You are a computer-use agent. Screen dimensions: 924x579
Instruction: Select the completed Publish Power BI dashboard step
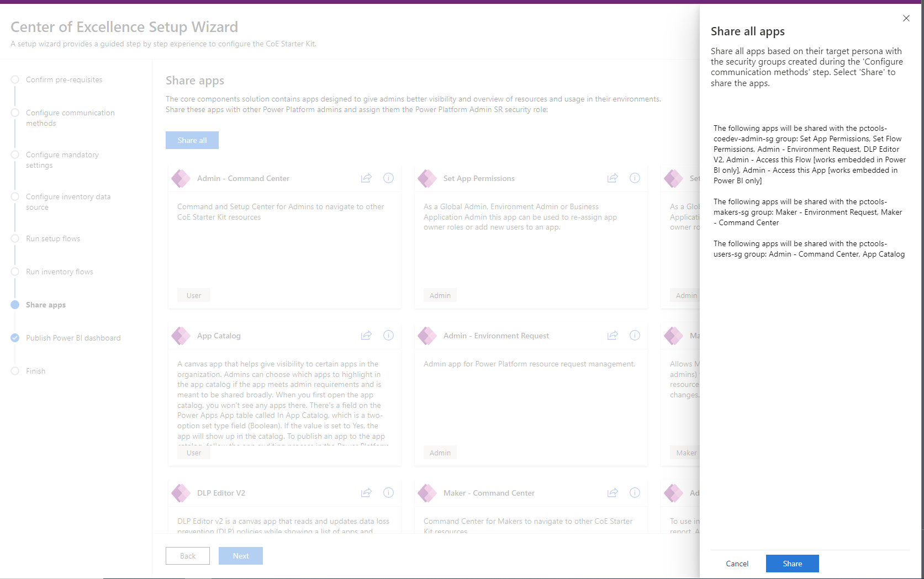click(x=73, y=338)
